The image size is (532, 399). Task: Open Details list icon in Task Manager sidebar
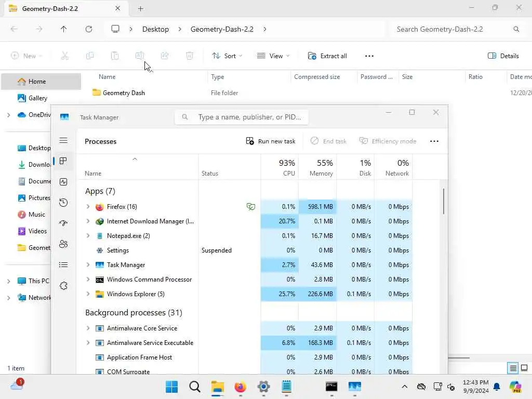[63, 264]
